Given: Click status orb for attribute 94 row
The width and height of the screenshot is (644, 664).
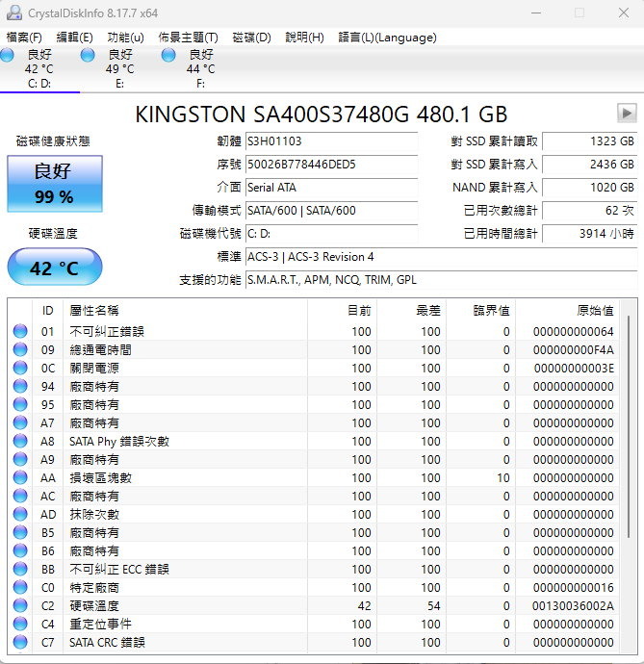Looking at the screenshot, I should click(x=20, y=386).
